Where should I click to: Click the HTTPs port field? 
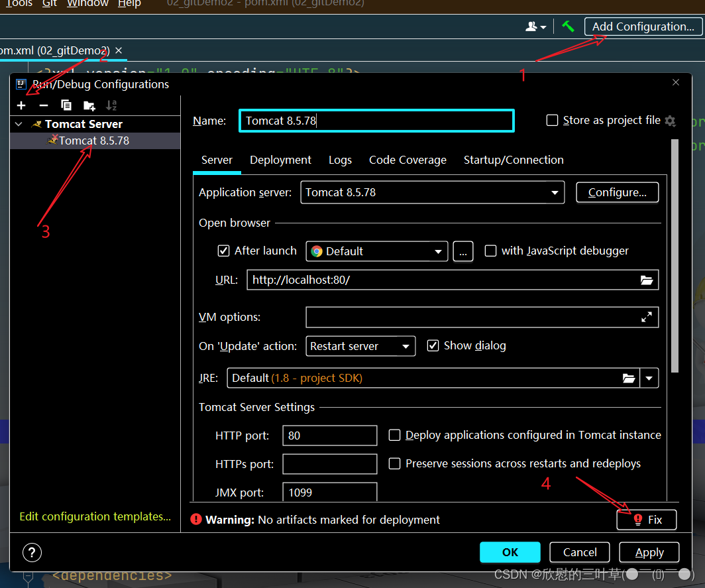(x=329, y=464)
